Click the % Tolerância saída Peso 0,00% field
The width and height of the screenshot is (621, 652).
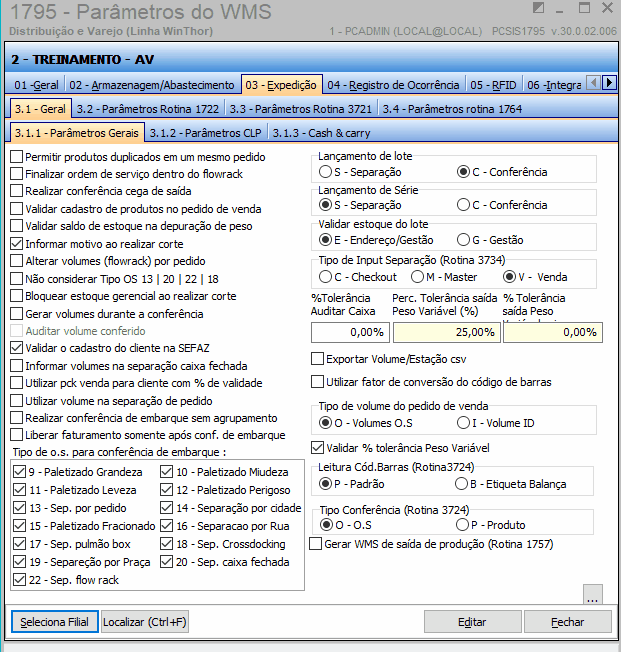tap(553, 332)
